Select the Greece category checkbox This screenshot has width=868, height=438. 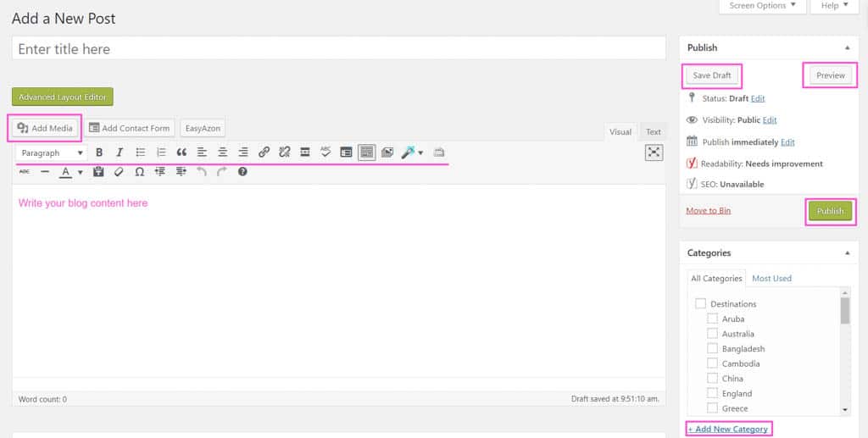coord(712,408)
